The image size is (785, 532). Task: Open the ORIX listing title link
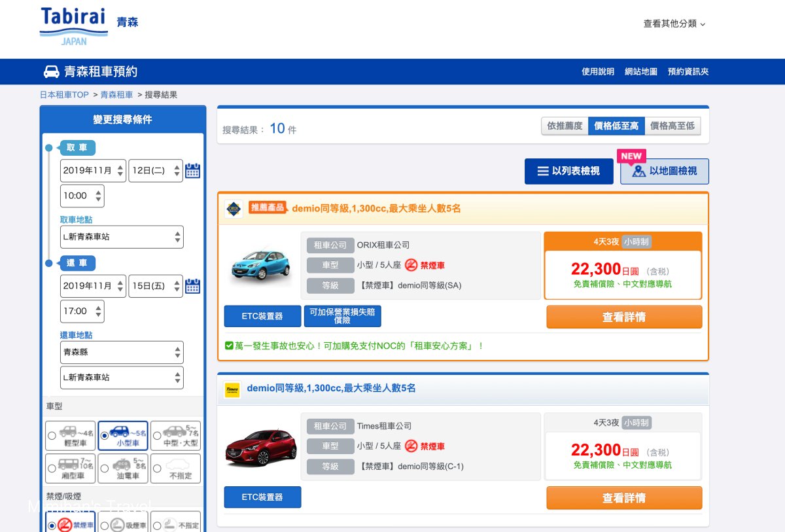click(x=376, y=209)
